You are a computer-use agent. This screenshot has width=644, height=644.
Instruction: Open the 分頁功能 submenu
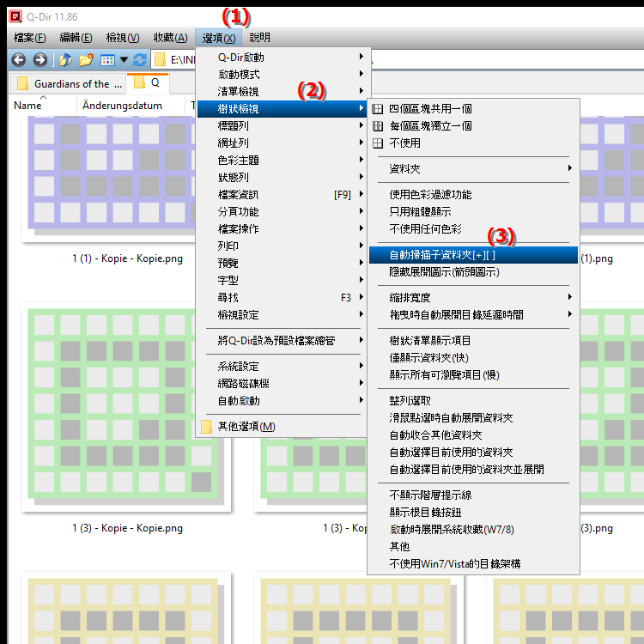(x=282, y=212)
